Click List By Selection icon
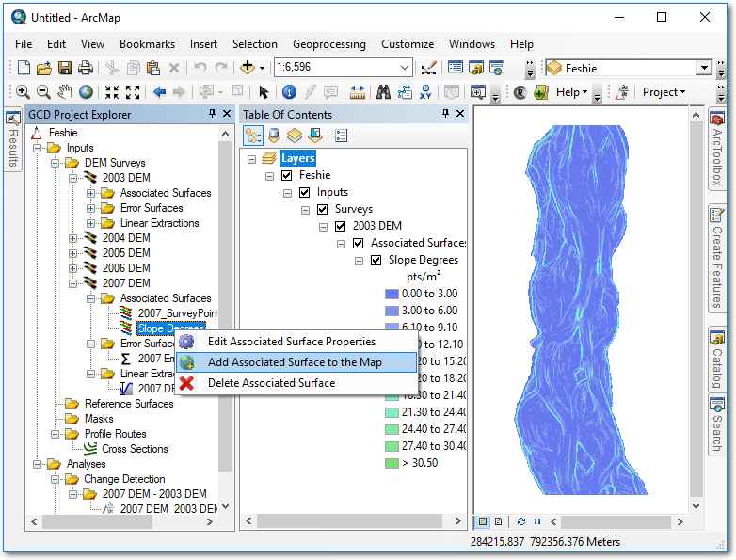 315,136
